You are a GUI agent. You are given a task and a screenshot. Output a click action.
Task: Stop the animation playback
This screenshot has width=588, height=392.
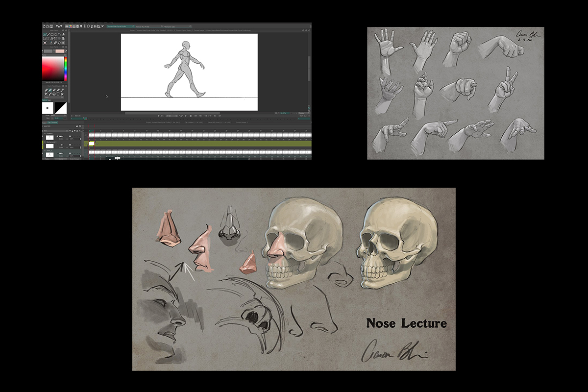pos(191,116)
